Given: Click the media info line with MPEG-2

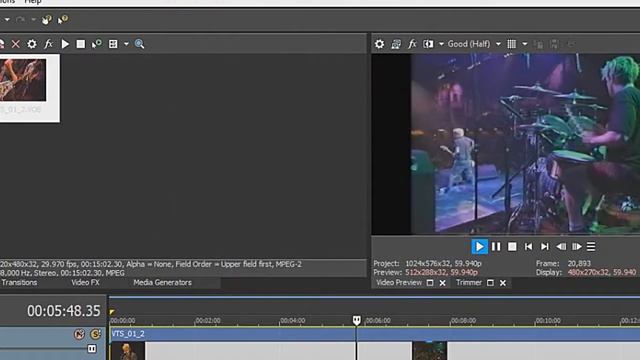Looking at the screenshot, I should pyautogui.click(x=151, y=264).
